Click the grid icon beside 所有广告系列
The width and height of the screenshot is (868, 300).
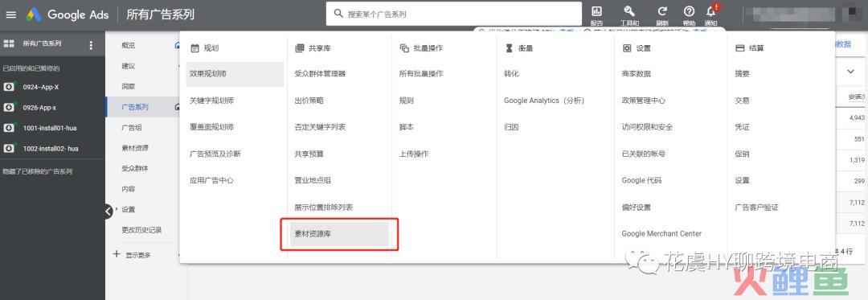point(9,43)
